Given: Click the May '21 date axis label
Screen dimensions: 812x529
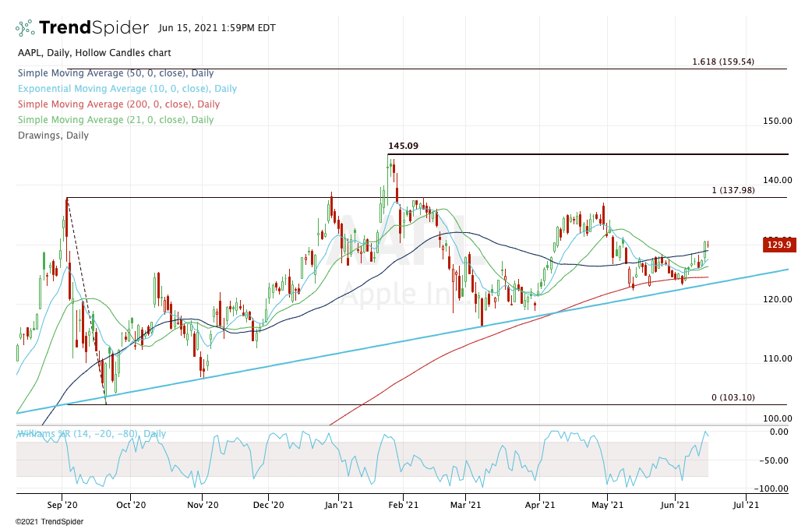Looking at the screenshot, I should [x=608, y=505].
